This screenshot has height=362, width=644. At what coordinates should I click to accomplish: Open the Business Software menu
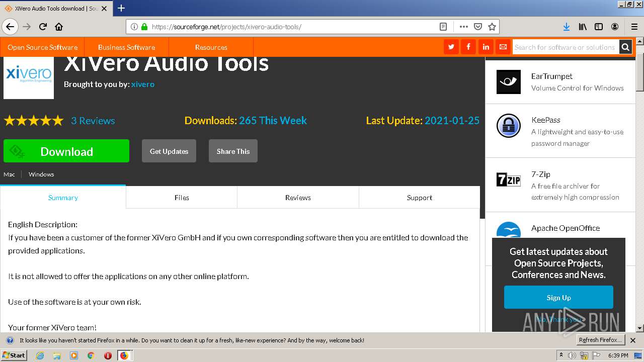pos(126,47)
